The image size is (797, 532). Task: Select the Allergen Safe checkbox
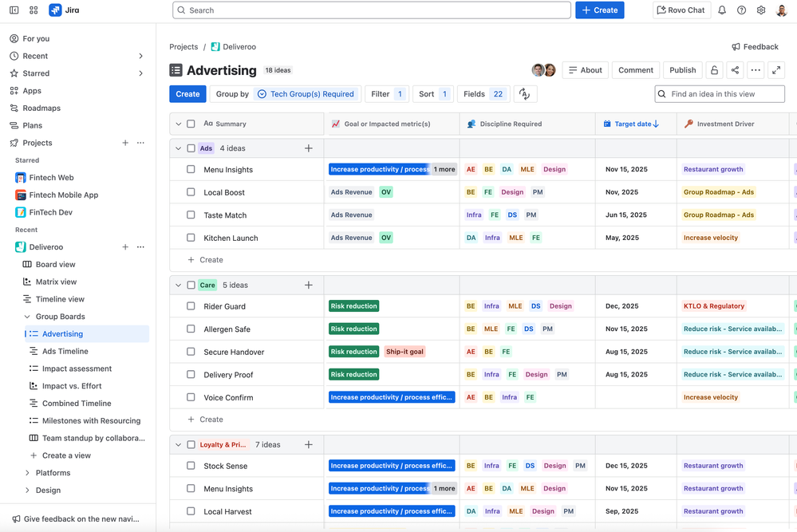pyautogui.click(x=191, y=329)
